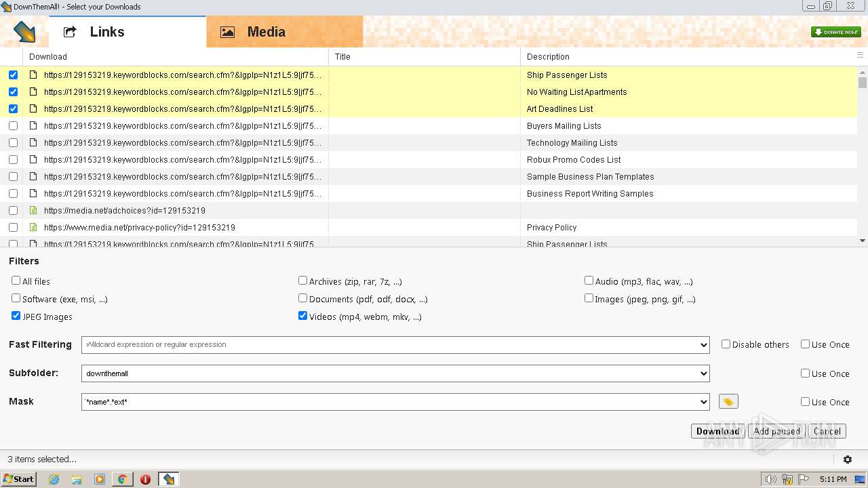This screenshot has height=488, width=868.
Task: Click file icon of Business Report Writing Samples row
Action: 33,193
